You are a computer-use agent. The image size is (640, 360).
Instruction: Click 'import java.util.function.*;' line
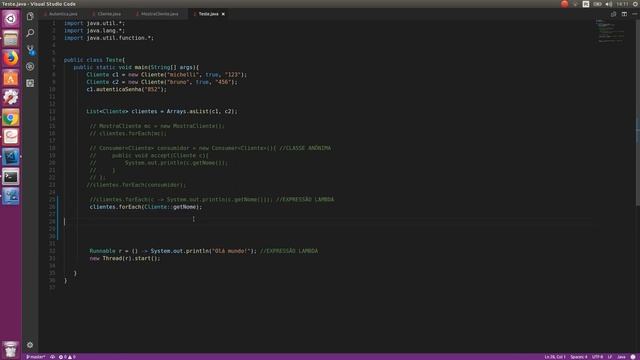[x=109, y=38]
